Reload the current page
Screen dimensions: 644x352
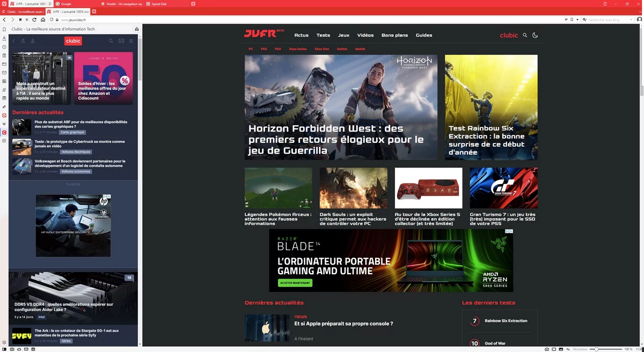click(x=35, y=20)
